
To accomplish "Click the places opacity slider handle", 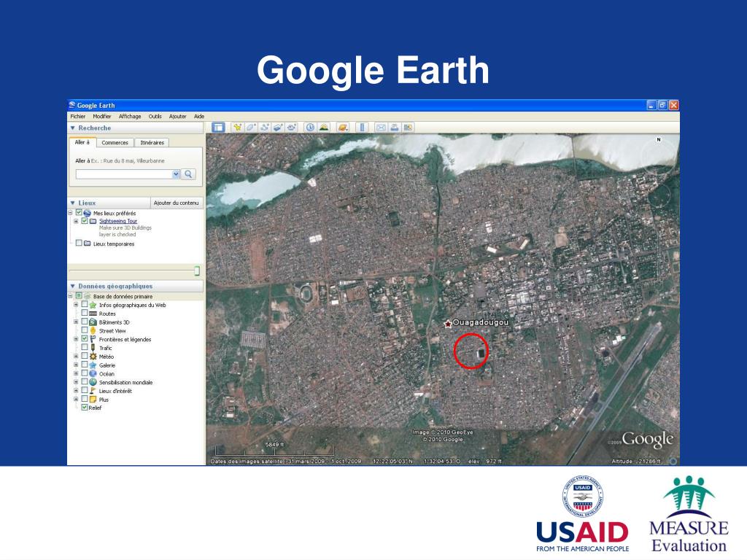I will coord(197,271).
